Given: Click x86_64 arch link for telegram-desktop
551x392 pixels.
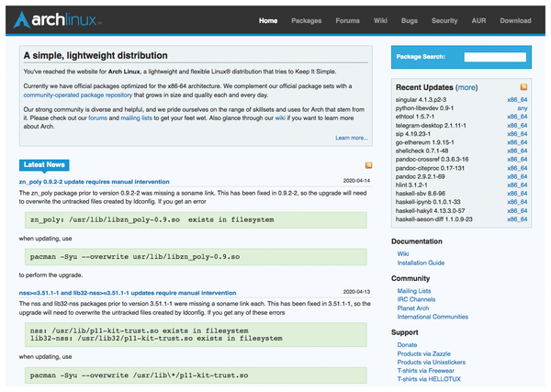Looking at the screenshot, I should click(517, 126).
